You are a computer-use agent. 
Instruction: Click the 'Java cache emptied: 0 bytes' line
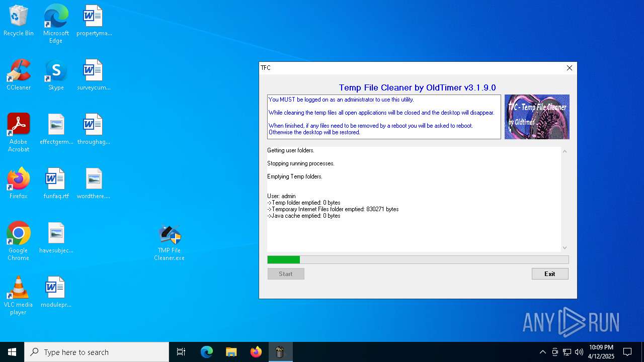point(303,216)
